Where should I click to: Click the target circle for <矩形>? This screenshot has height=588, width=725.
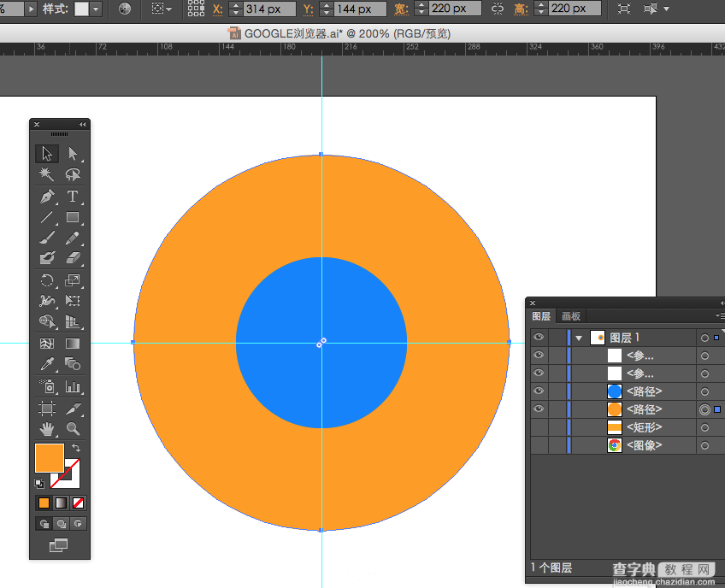click(x=704, y=427)
